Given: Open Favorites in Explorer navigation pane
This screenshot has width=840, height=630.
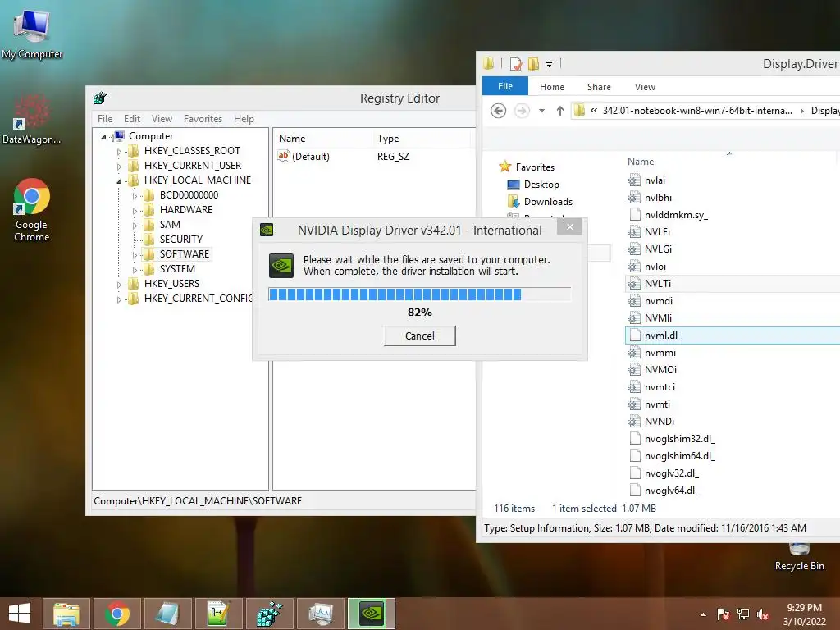Looking at the screenshot, I should pos(535,167).
